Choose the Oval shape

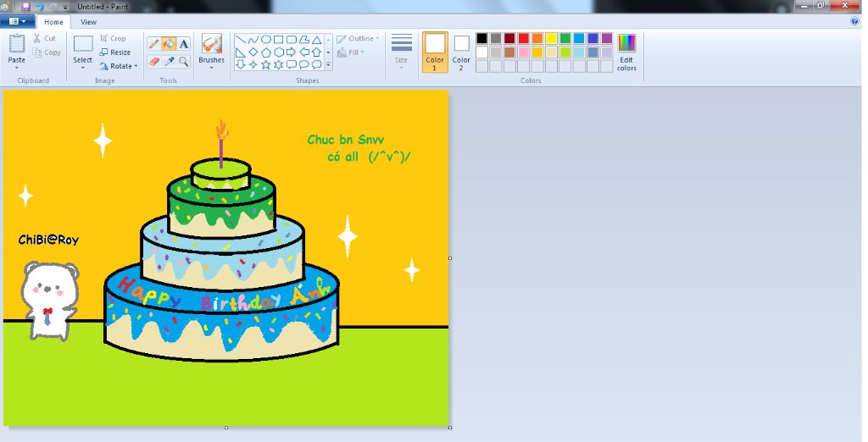[265, 40]
